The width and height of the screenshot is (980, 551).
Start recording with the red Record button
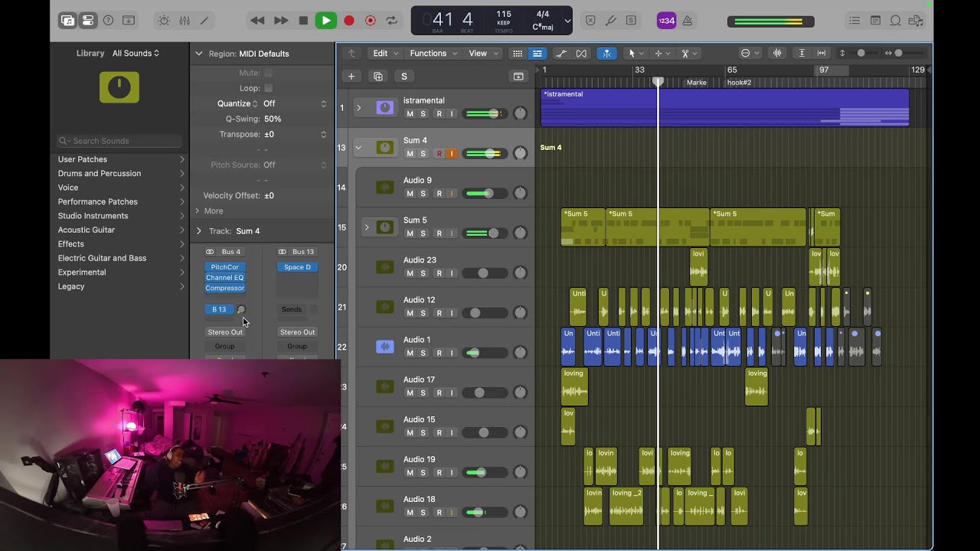tap(349, 21)
